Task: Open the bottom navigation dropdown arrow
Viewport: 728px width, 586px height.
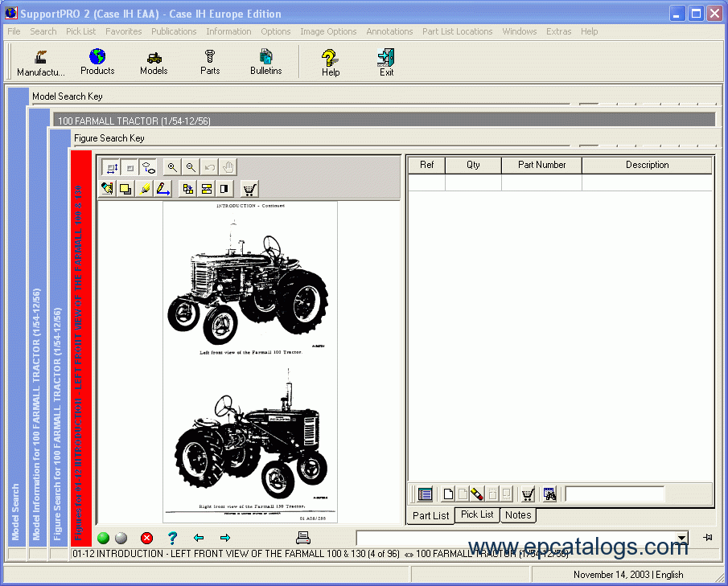Action: pyautogui.click(x=681, y=539)
